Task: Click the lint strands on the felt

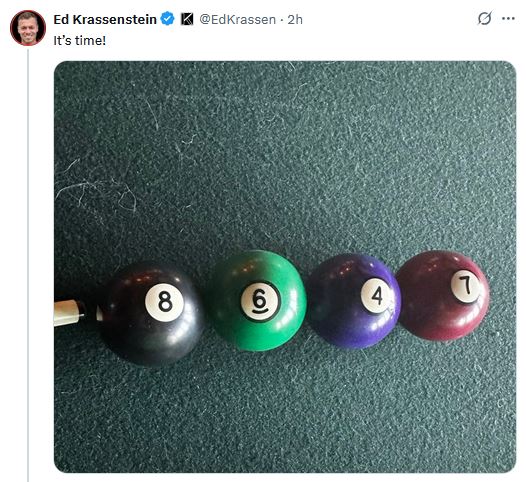Action: click(x=97, y=195)
